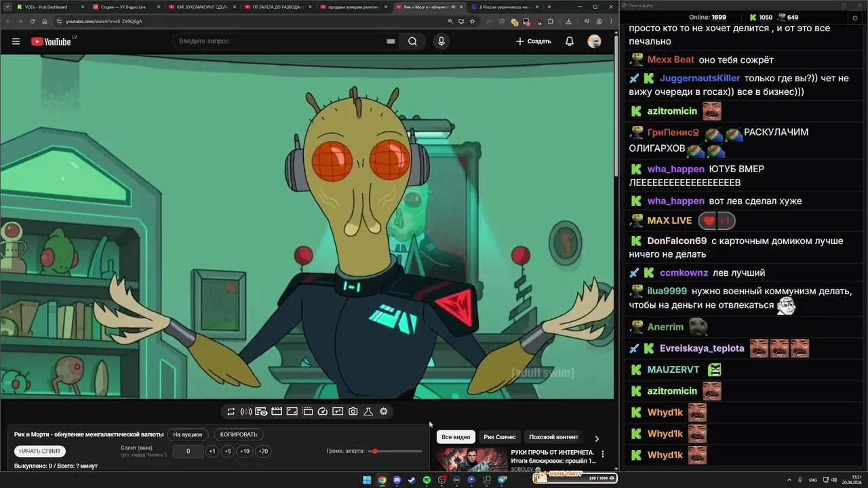868x488 pixels.
Task: Open a new browser tab
Action: point(549,7)
